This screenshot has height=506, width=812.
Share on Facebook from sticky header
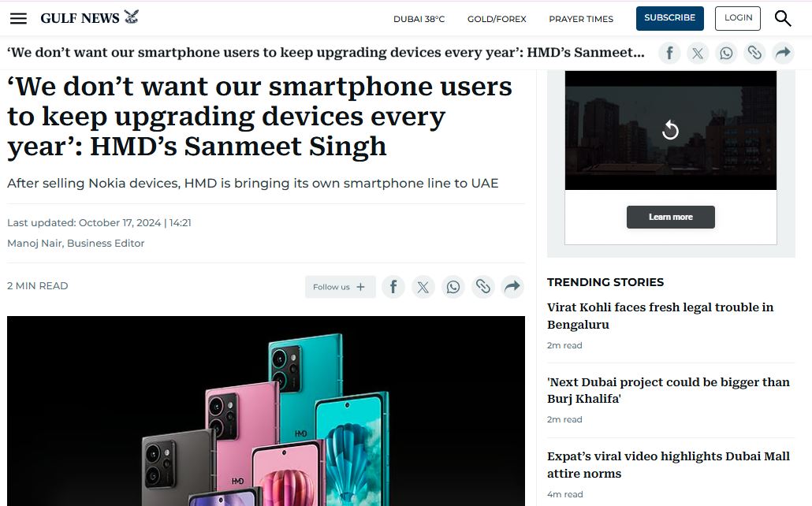[669, 53]
